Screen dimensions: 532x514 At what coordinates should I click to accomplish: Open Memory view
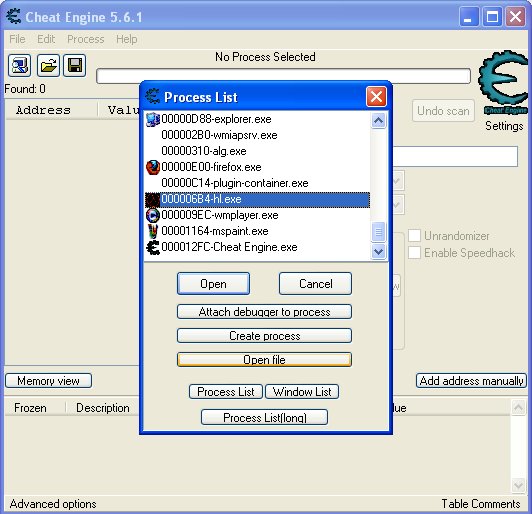click(x=49, y=381)
